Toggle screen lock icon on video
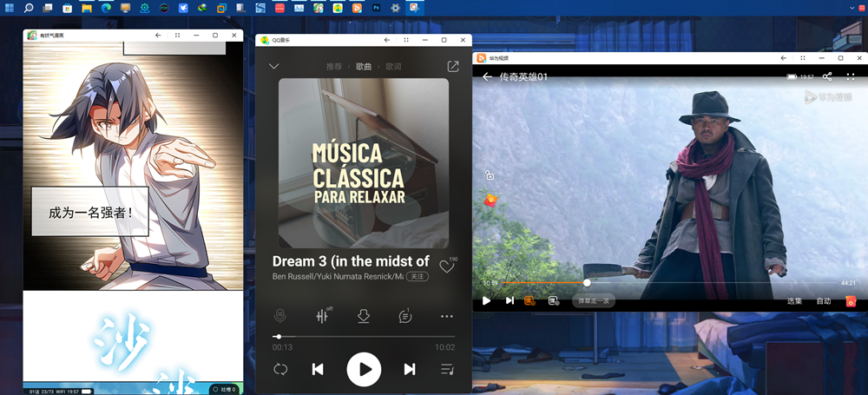 coord(490,175)
